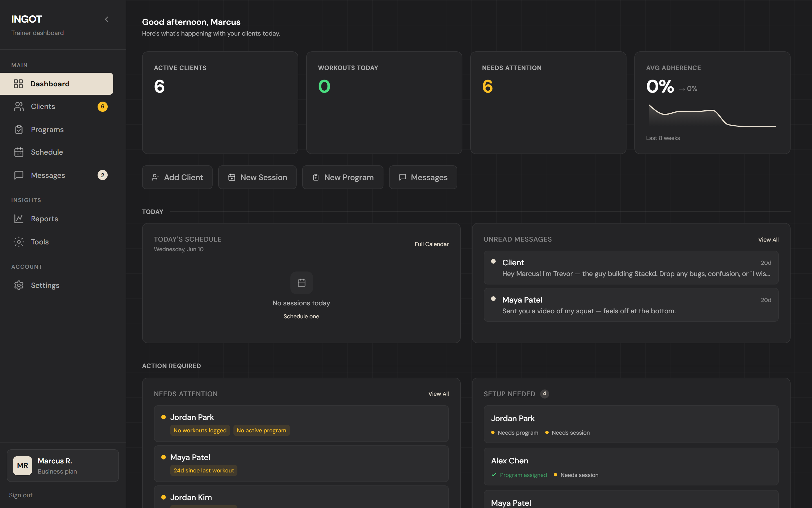Open Maya Patel's unread squat video message

pos(631,305)
